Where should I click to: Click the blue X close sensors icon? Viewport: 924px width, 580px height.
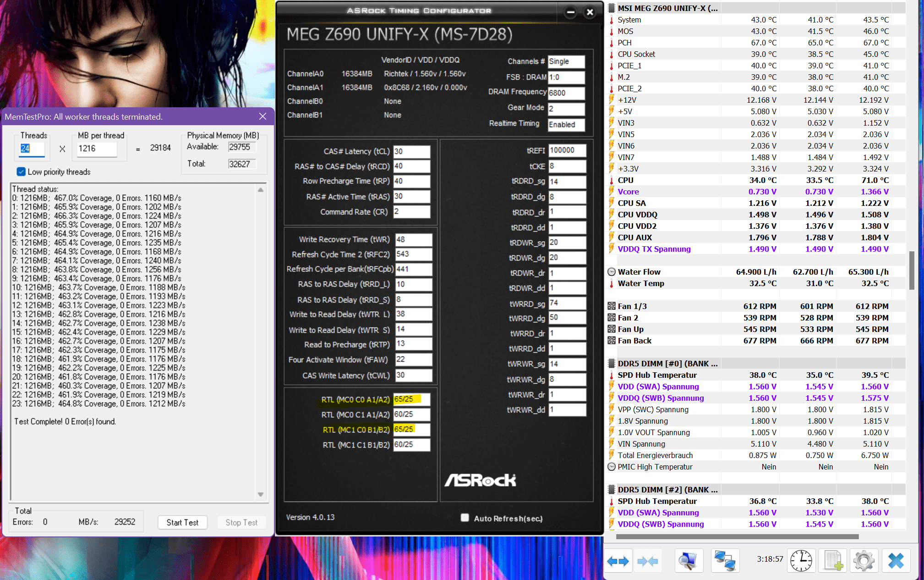coord(896,561)
